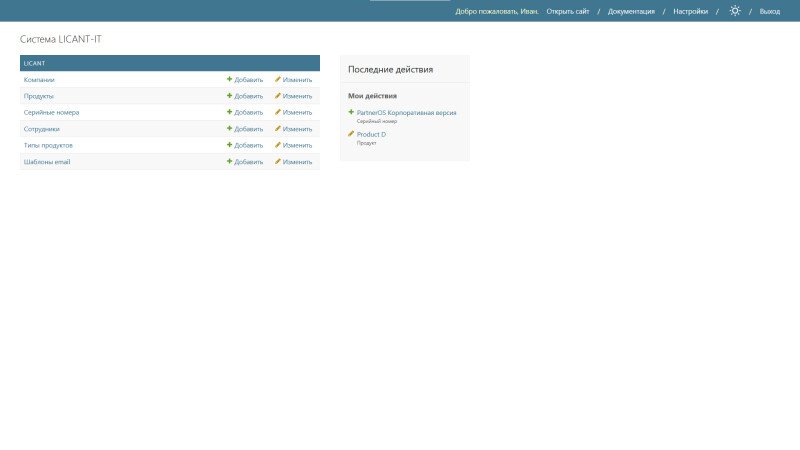The width and height of the screenshot is (800, 450).
Task: Open the Серийные номера list
Action: click(x=51, y=112)
